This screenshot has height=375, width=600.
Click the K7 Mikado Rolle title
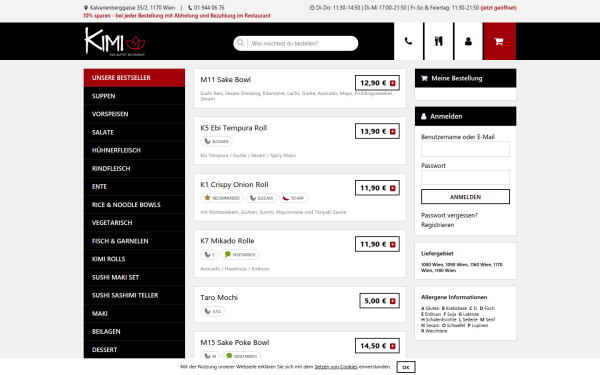click(x=227, y=241)
